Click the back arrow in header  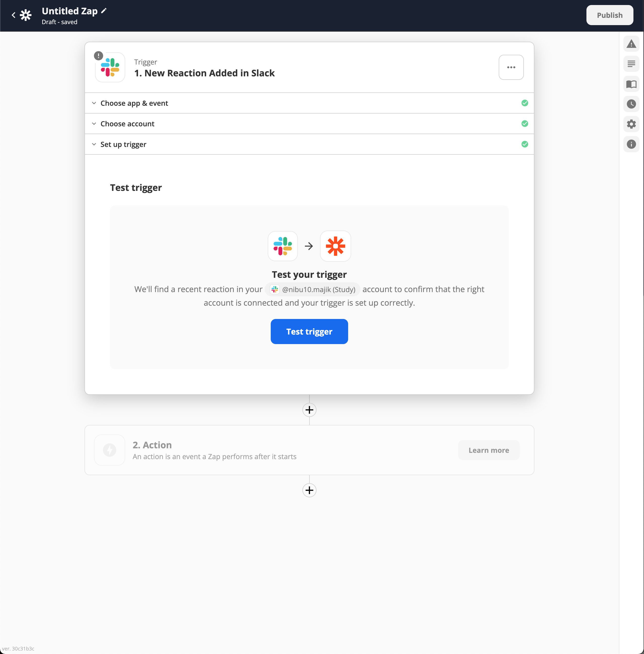(14, 15)
